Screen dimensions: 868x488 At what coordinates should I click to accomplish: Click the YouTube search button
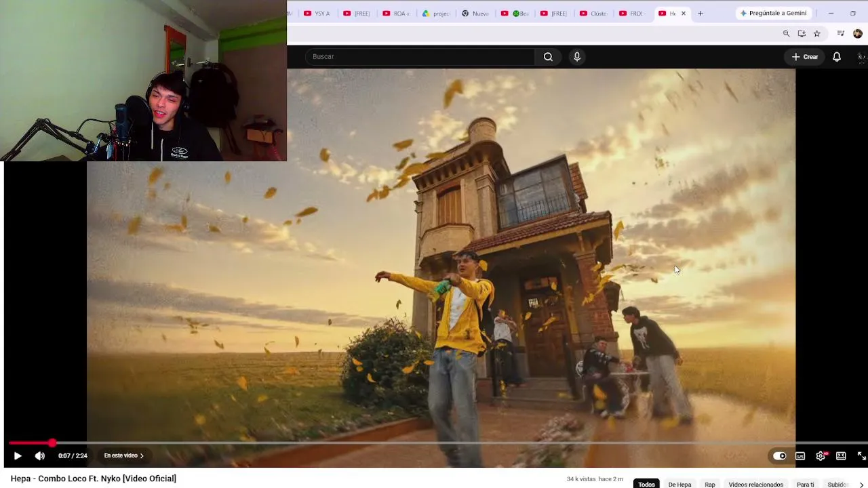tap(548, 57)
